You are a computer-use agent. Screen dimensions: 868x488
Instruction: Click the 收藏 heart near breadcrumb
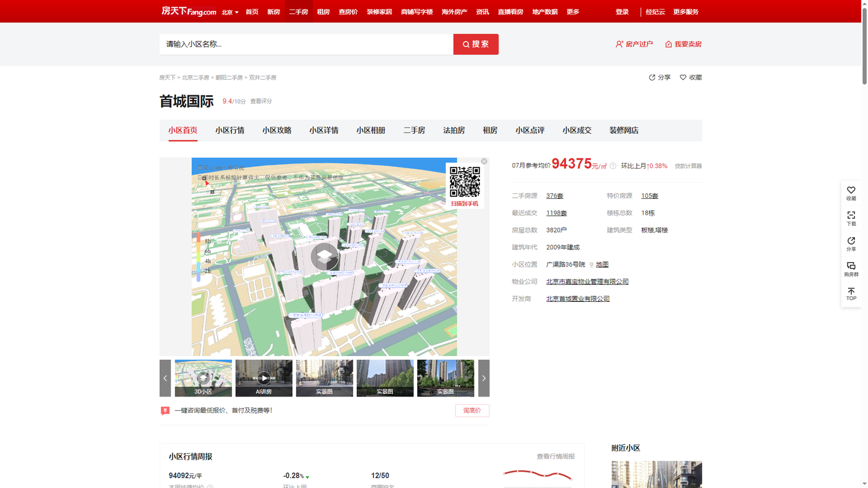(691, 78)
